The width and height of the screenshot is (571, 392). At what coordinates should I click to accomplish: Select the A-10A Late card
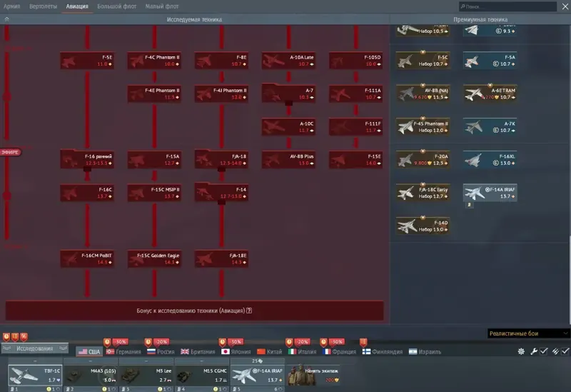[288, 61]
